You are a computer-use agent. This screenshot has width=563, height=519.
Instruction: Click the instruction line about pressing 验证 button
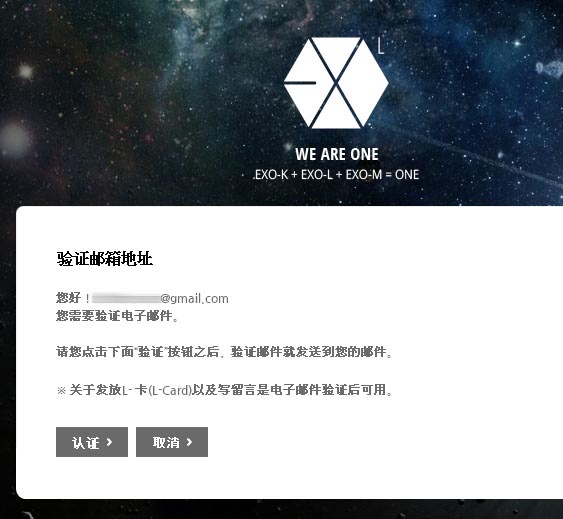[224, 352]
